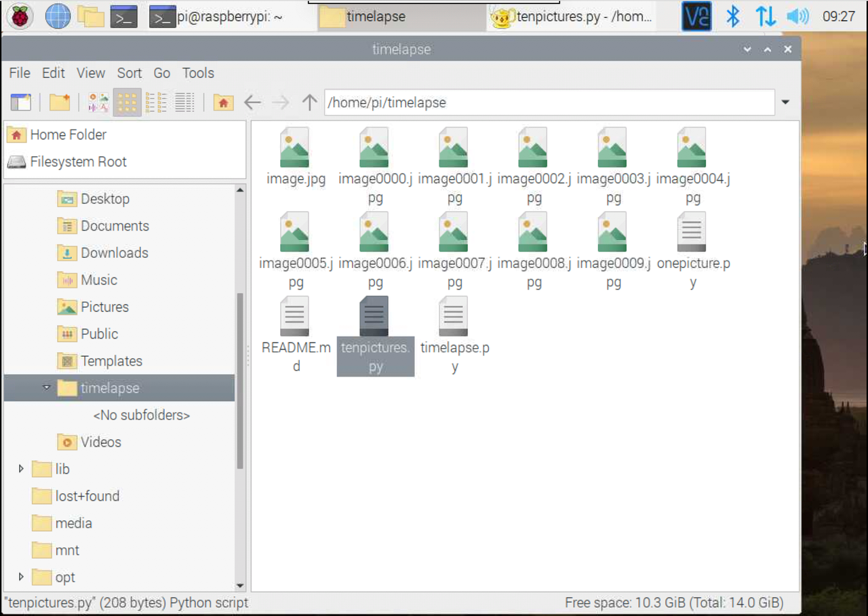Viewport: 868px width, 616px height.
Task: Go to parent folder up arrow
Action: tap(309, 102)
